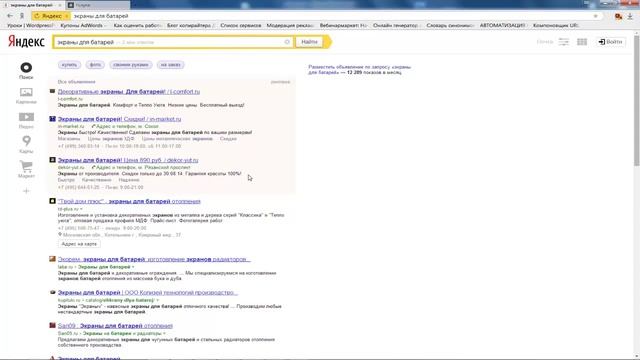The image size is (640, 360).
Task: Open the Картинки images icon in sidebar
Action: pos(26,92)
